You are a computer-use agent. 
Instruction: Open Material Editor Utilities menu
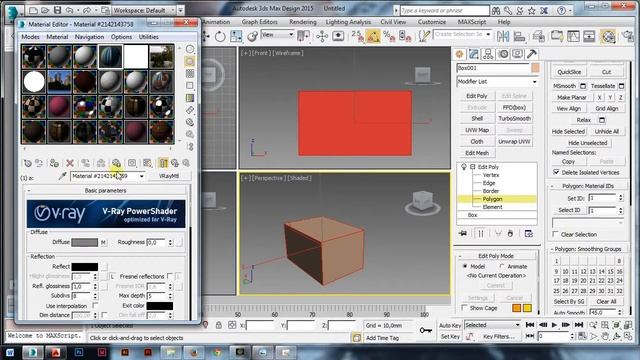(149, 37)
